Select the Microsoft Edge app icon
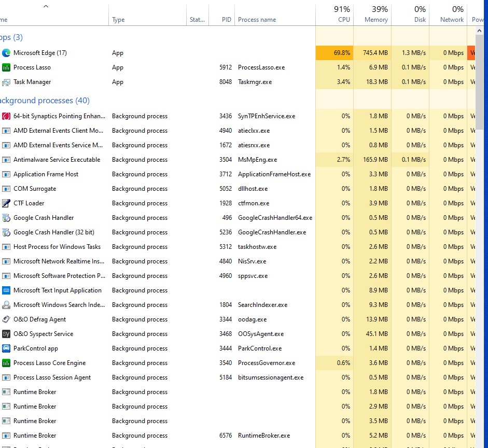 pyautogui.click(x=6, y=53)
